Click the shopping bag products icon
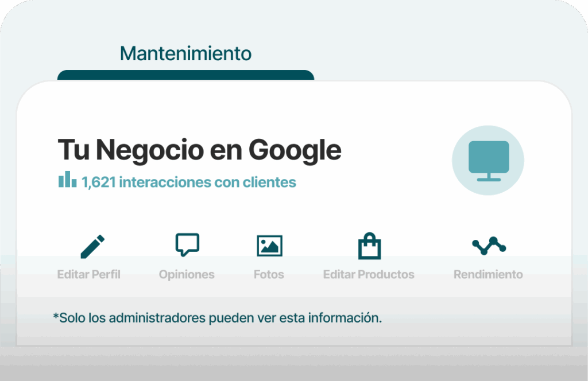The width and height of the screenshot is (588, 381). point(369,246)
